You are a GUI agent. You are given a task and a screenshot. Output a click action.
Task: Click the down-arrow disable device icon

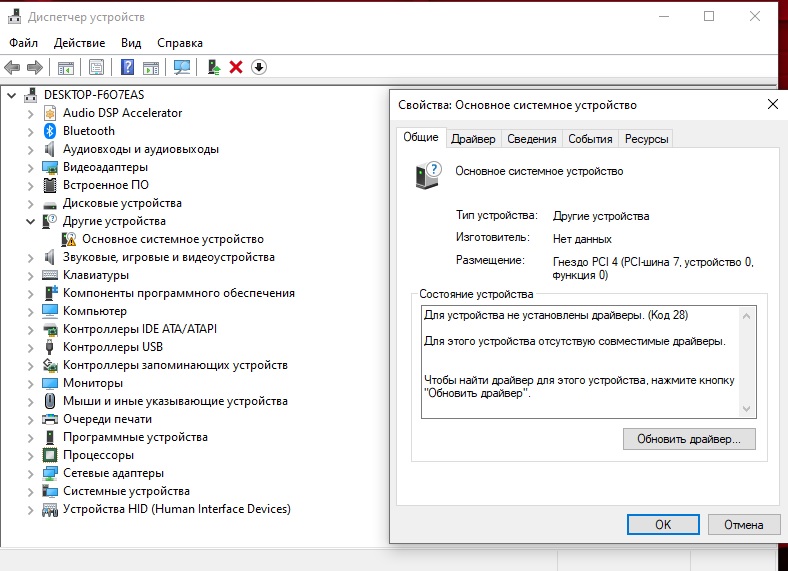point(258,67)
